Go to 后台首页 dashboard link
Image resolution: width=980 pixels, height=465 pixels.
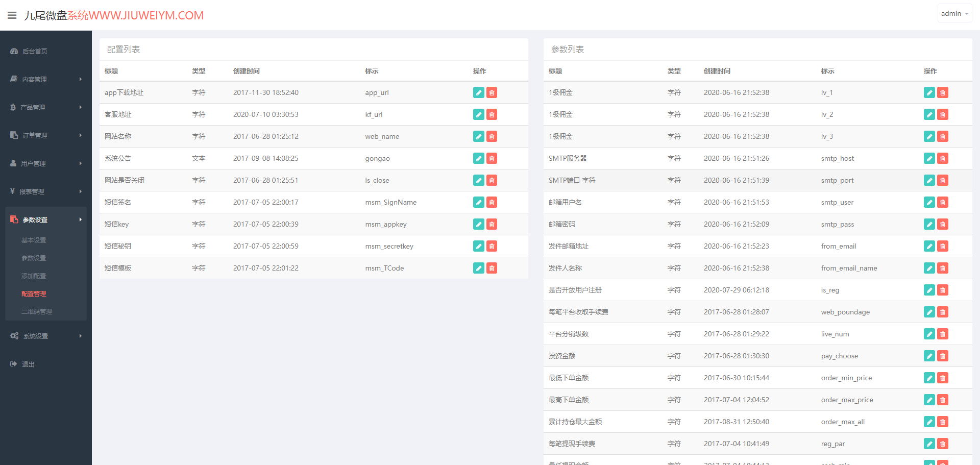35,51
